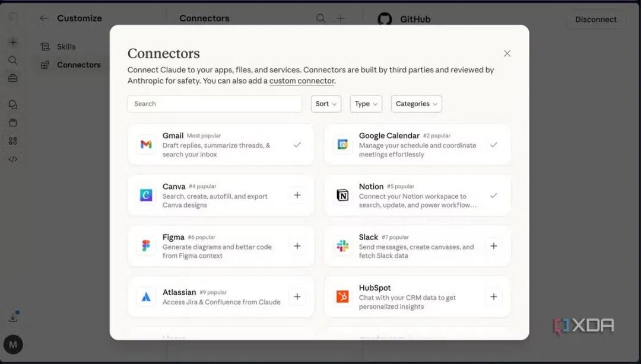Click the Atlassian connector name
This screenshot has width=641, height=364.
pos(179,292)
